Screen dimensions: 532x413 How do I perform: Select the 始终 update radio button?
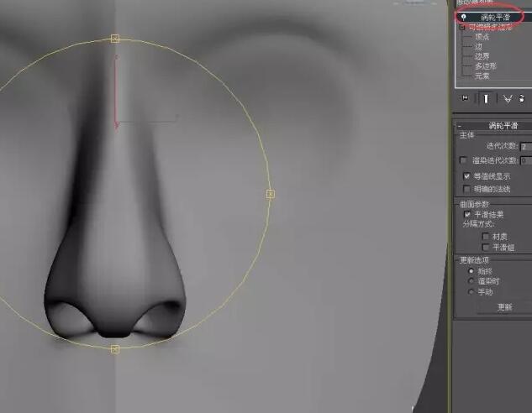(x=471, y=271)
